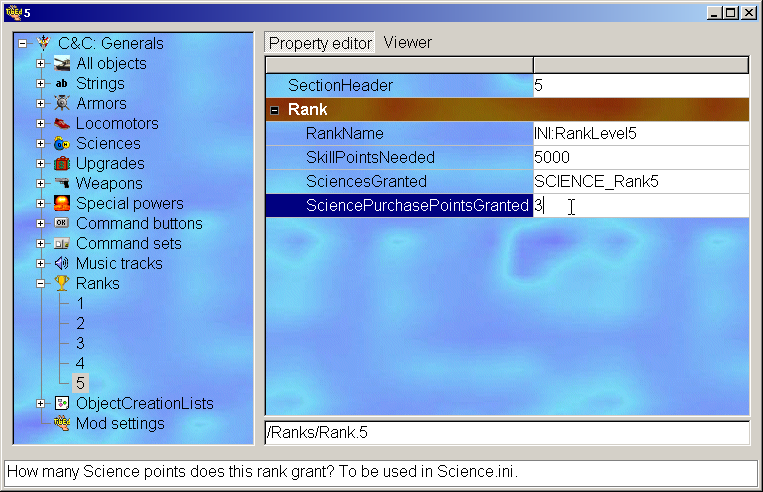This screenshot has height=492, width=763.
Task: Click the Weapons gun icon
Action: (62, 183)
